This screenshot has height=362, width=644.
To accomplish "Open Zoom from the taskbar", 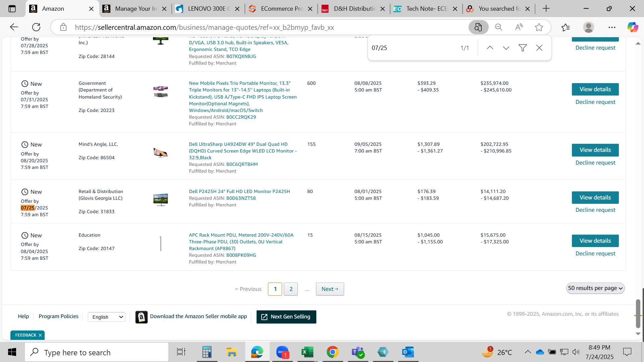I will click(x=282, y=352).
